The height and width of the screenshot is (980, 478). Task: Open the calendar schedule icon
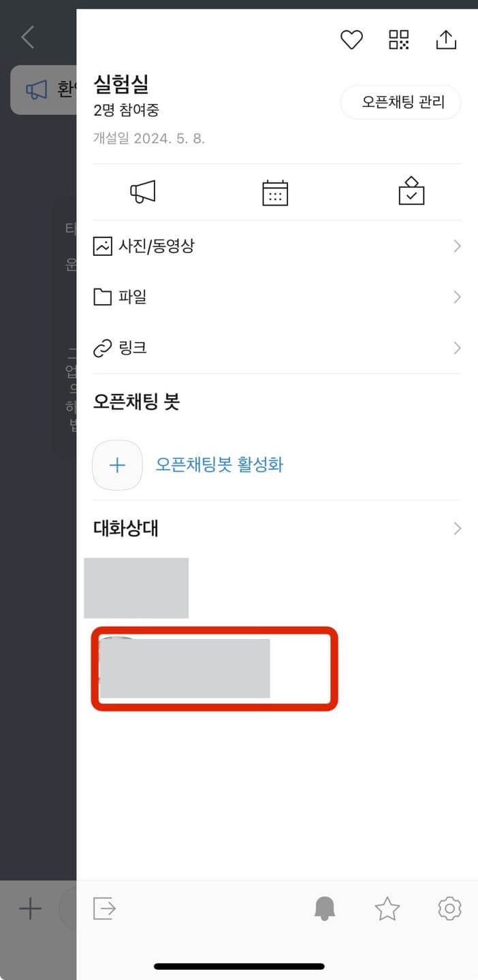pyautogui.click(x=275, y=193)
